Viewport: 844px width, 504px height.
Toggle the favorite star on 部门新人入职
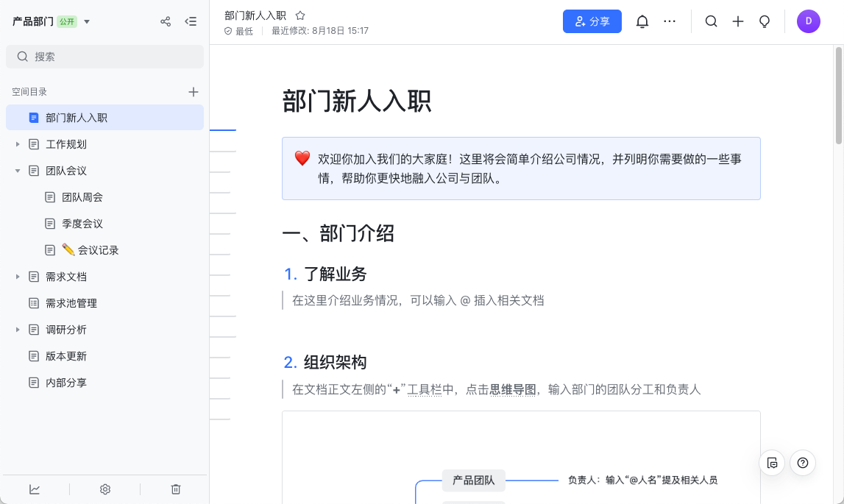click(299, 14)
